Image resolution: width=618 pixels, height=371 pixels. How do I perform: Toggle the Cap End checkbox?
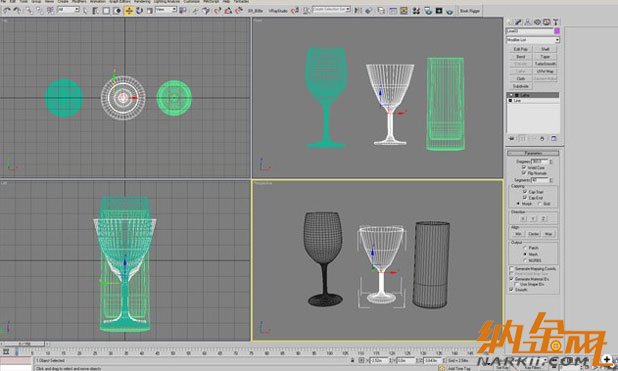tap(525, 198)
